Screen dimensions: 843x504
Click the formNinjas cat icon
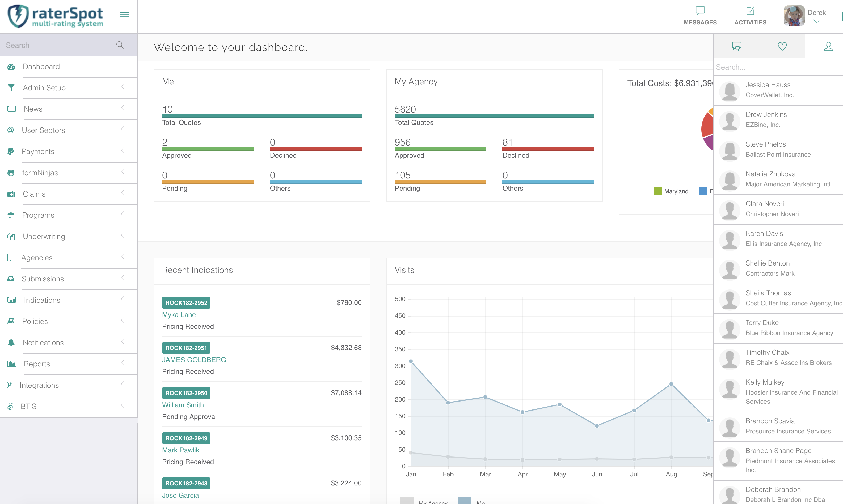[11, 173]
